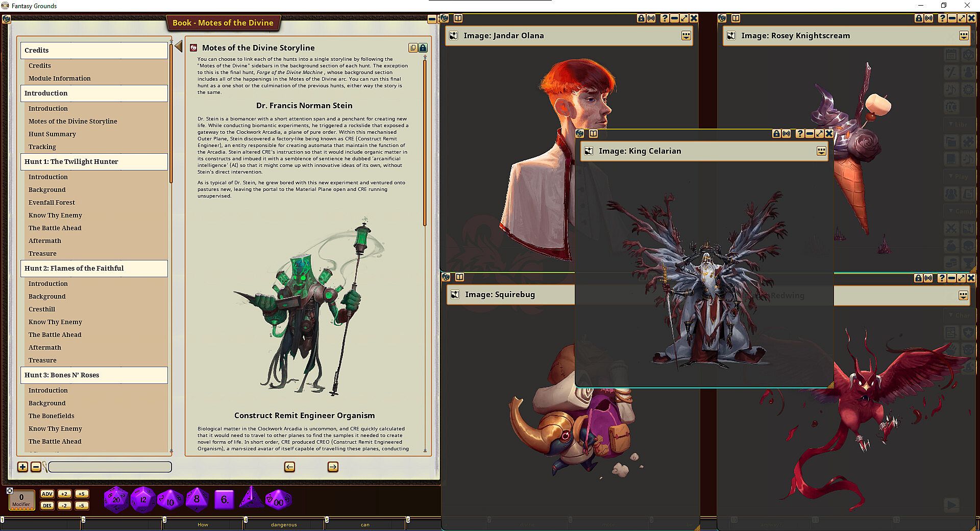Open help for Jandar Olana image window
Image resolution: width=980 pixels, height=531 pixels.
point(665,18)
